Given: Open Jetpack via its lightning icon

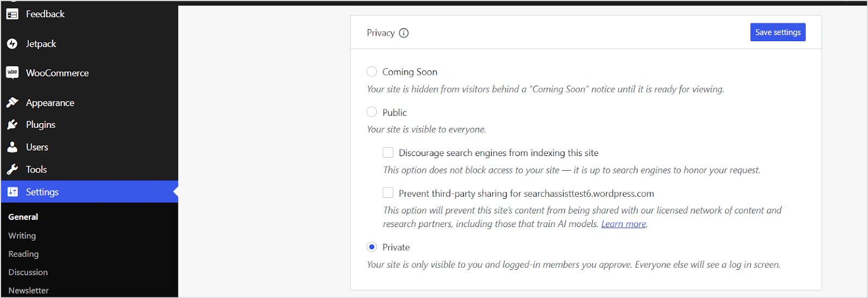Looking at the screenshot, I should [x=12, y=44].
